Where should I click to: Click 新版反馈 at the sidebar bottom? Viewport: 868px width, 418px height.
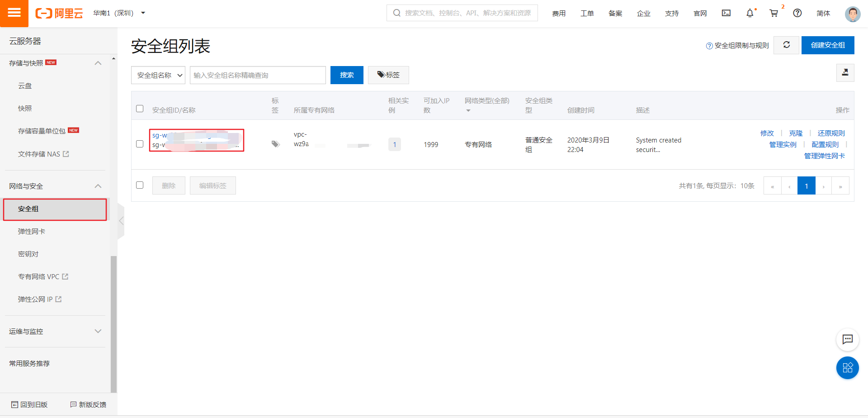pos(88,404)
